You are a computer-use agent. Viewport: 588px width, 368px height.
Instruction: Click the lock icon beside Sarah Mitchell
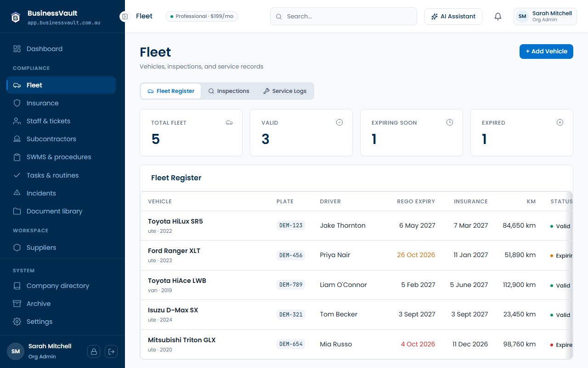(x=94, y=351)
